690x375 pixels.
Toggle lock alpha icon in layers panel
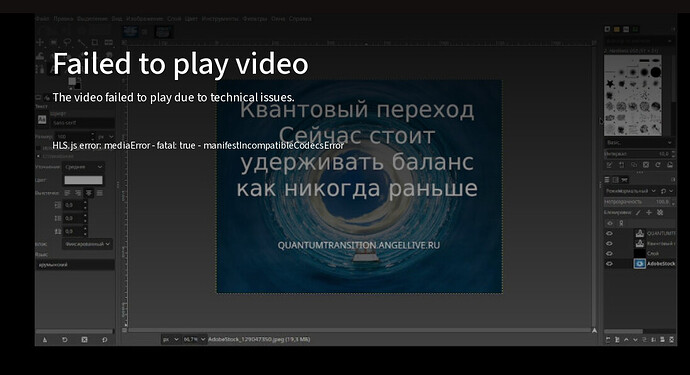tap(660, 212)
